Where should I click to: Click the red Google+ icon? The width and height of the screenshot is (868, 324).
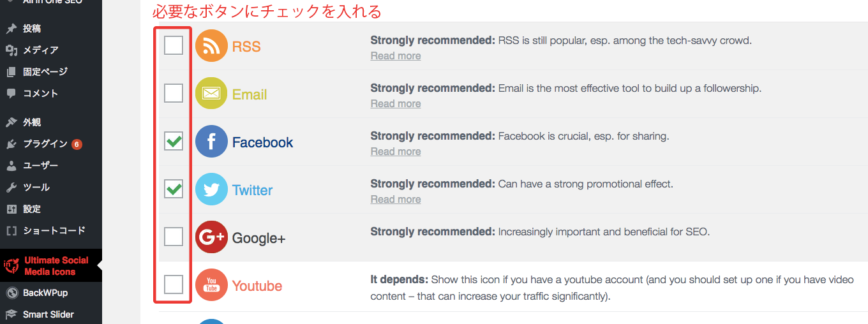(x=211, y=237)
